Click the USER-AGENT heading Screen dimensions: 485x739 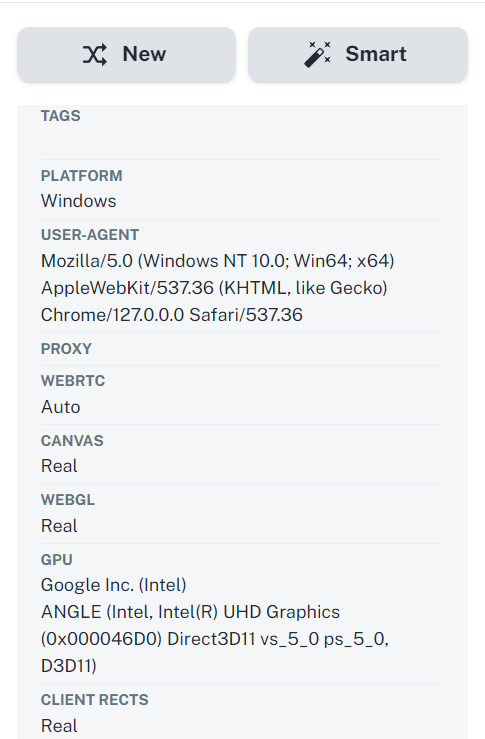pyautogui.click(x=90, y=235)
